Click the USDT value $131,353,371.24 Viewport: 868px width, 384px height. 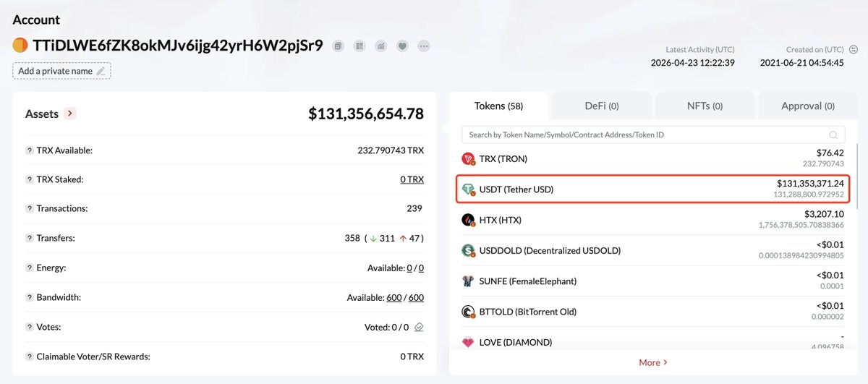tap(810, 184)
